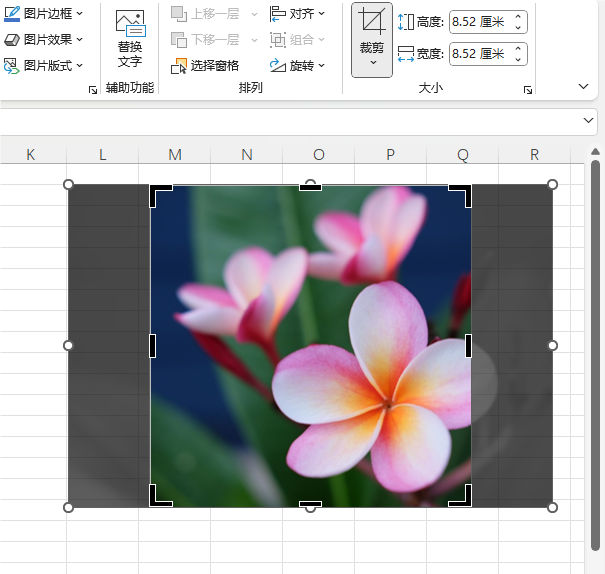
Task: Click the 宽度 width icon
Action: (x=406, y=54)
